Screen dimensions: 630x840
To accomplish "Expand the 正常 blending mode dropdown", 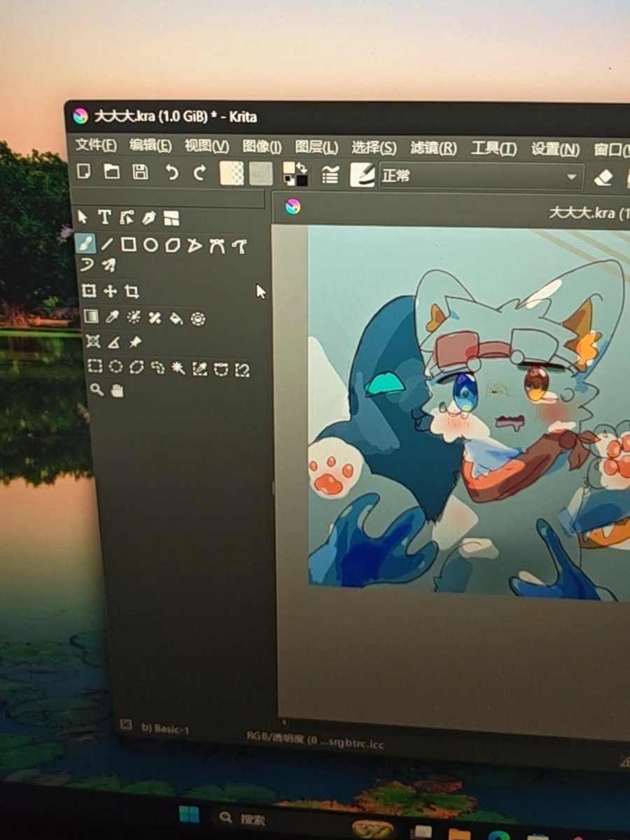I will click(x=481, y=176).
